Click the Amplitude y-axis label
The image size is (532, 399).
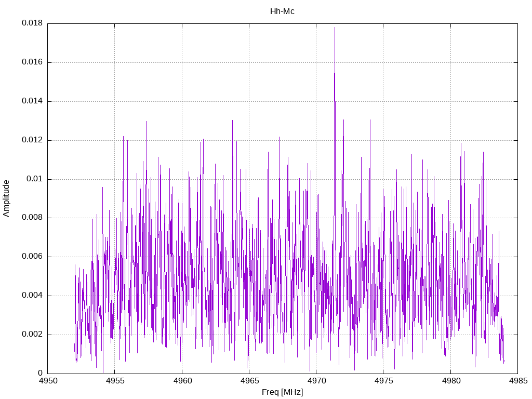6,198
